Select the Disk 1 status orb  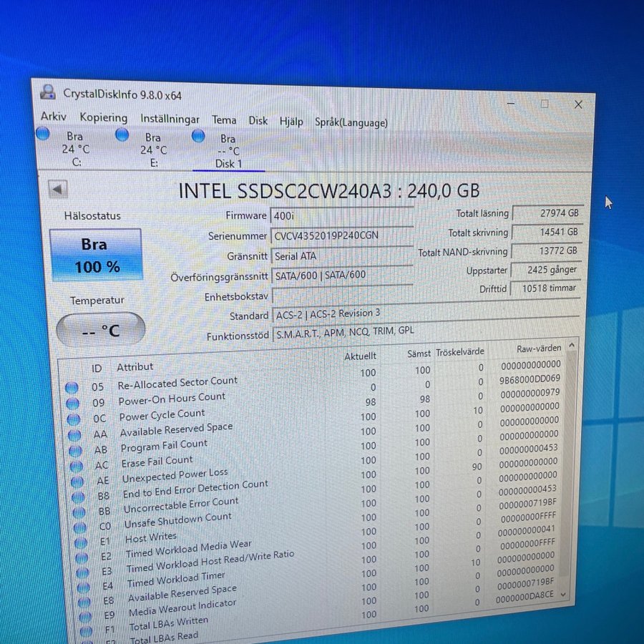pyautogui.click(x=198, y=135)
